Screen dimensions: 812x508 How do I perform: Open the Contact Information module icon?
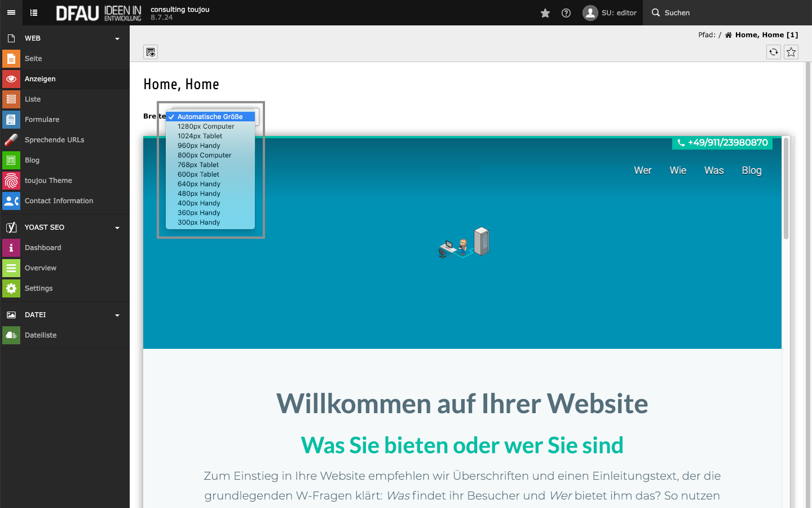click(11, 201)
